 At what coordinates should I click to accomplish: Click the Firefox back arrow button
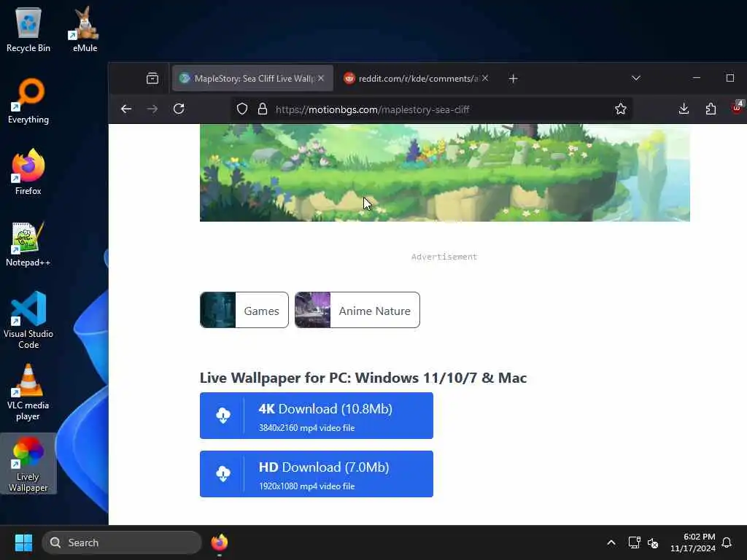coord(126,109)
